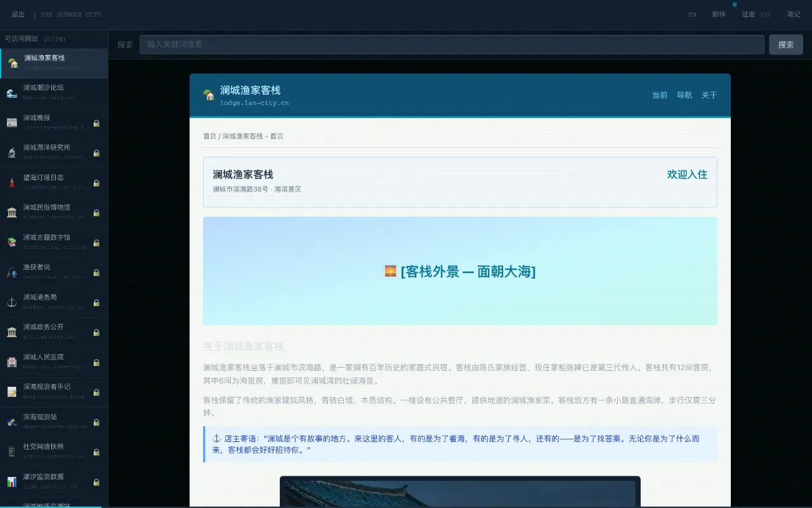The image size is (812, 508).
Task: Open the 澜城政务公开 government icon
Action: coord(11,332)
